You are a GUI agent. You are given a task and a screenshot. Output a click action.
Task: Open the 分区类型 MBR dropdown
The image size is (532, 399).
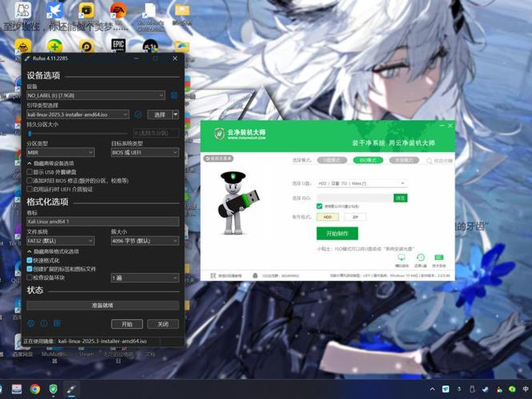click(61, 152)
